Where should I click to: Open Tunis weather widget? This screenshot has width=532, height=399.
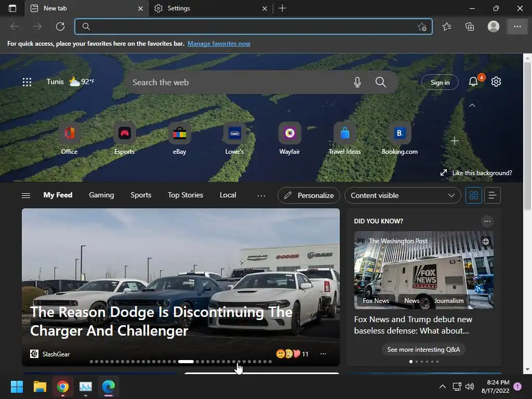point(71,82)
